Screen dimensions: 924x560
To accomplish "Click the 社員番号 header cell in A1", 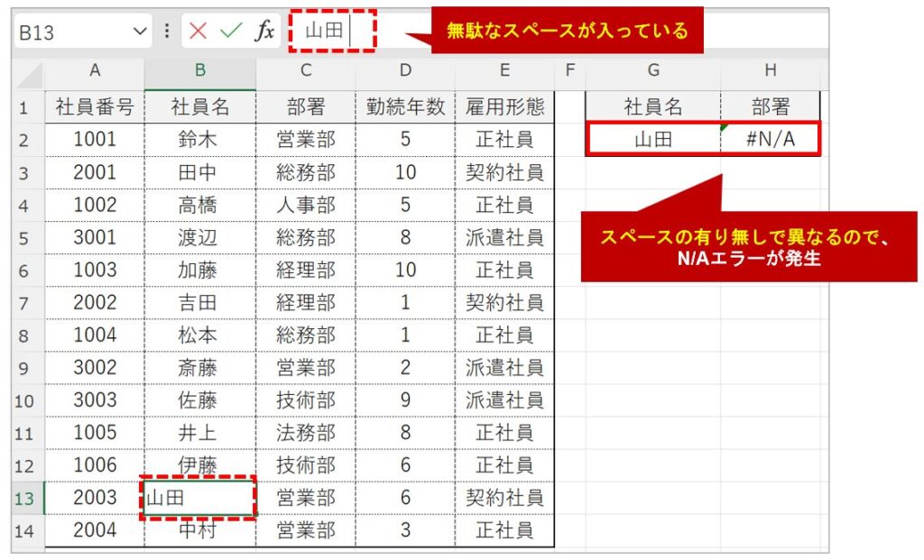I will (x=95, y=107).
